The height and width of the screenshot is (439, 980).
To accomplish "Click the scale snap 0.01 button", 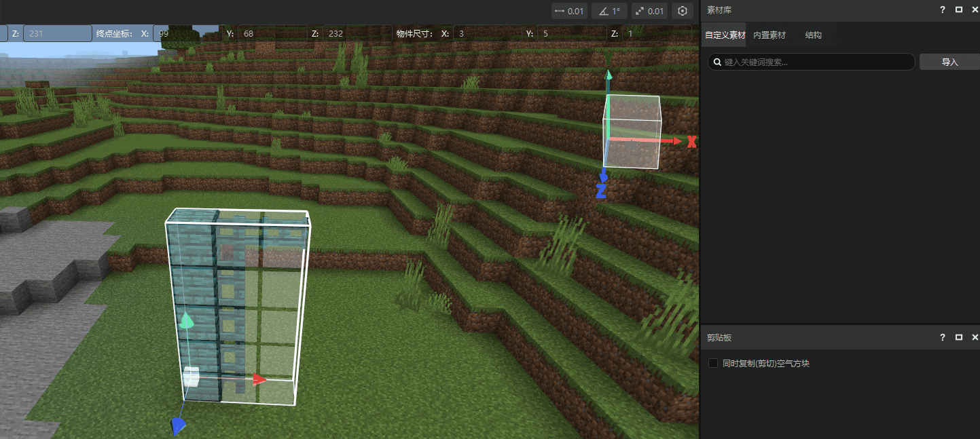I will point(649,11).
